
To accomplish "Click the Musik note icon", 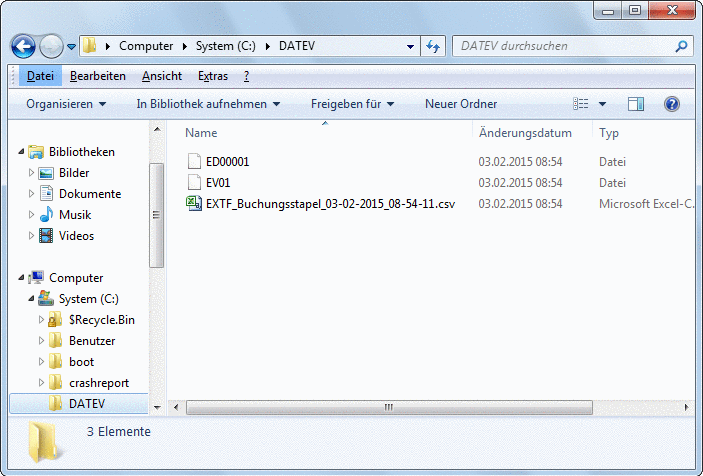I will click(x=46, y=215).
